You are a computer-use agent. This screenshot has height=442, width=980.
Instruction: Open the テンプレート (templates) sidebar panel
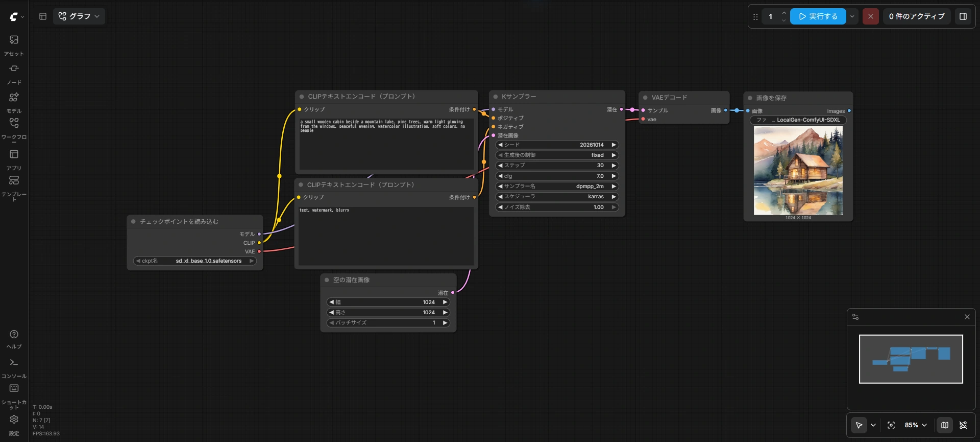tap(14, 188)
